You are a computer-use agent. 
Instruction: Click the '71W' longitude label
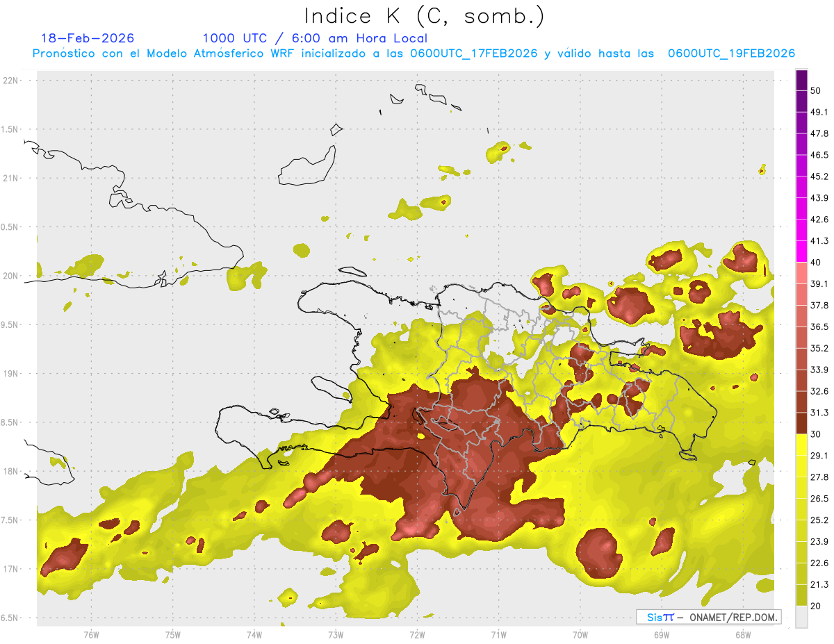click(498, 635)
